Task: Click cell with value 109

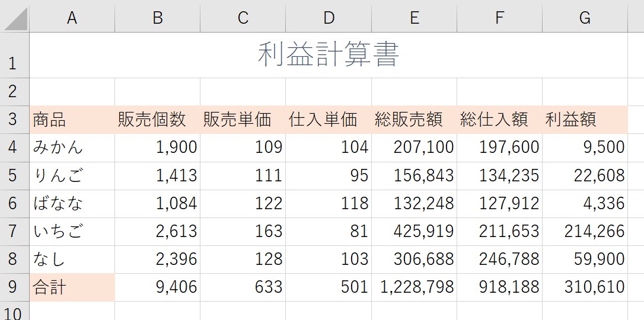Action: pos(243,148)
